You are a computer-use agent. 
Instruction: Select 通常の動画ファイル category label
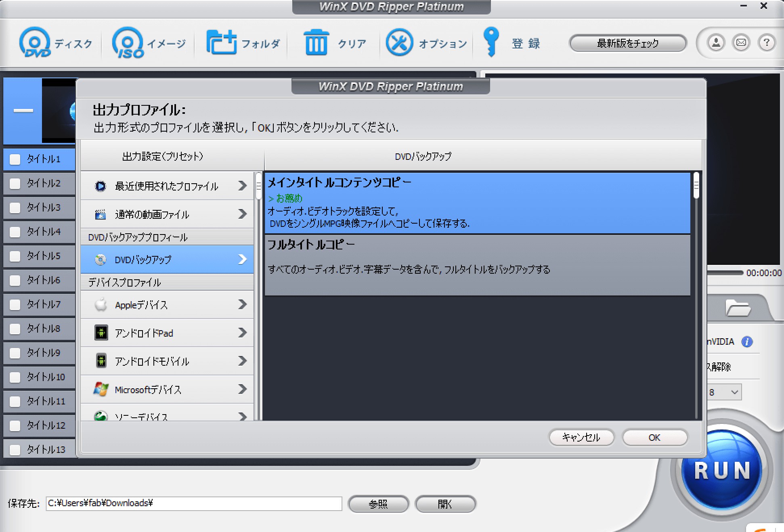[152, 215]
